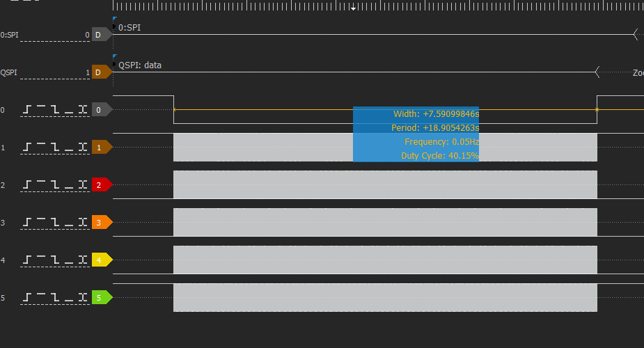Select channel 0 name field
The width and height of the screenshot is (644, 348).
(x=3, y=110)
